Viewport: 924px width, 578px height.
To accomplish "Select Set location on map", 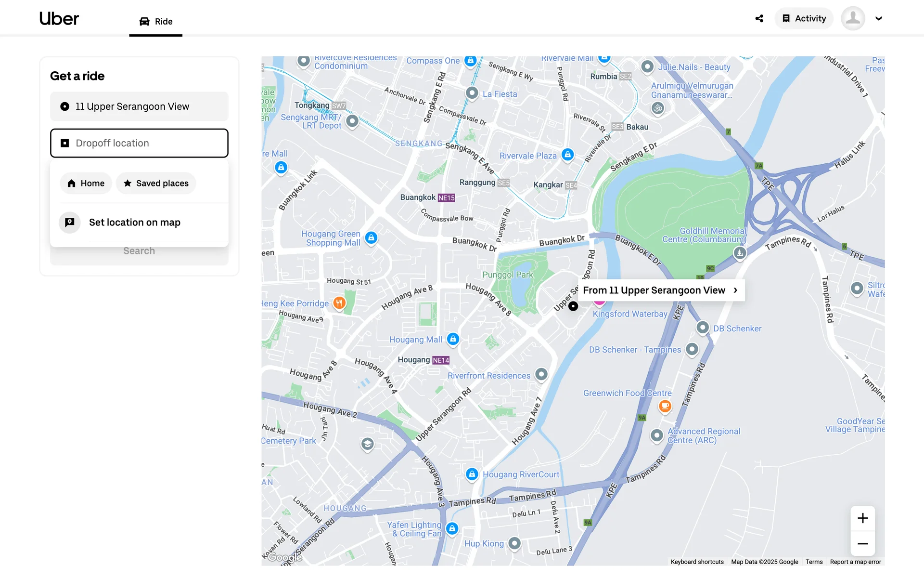I will [135, 223].
